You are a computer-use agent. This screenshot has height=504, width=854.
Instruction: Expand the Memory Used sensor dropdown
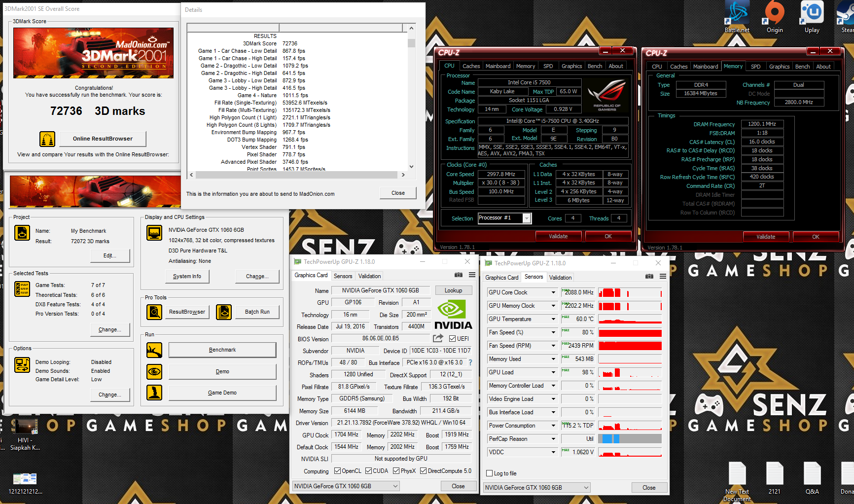[553, 359]
